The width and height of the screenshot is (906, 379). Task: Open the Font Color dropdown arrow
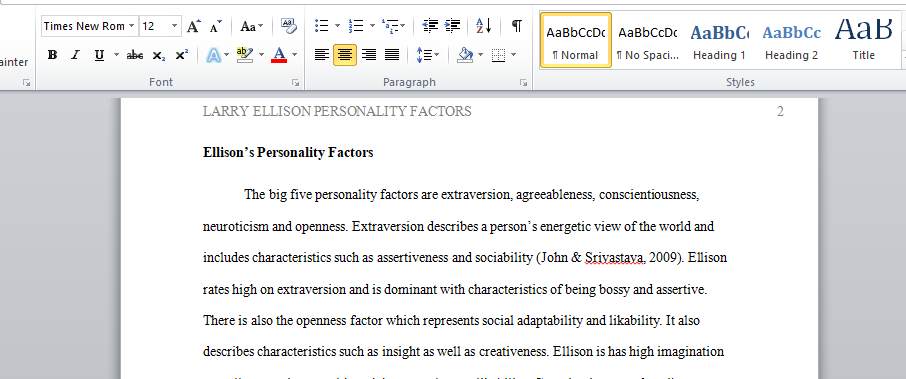coord(295,55)
